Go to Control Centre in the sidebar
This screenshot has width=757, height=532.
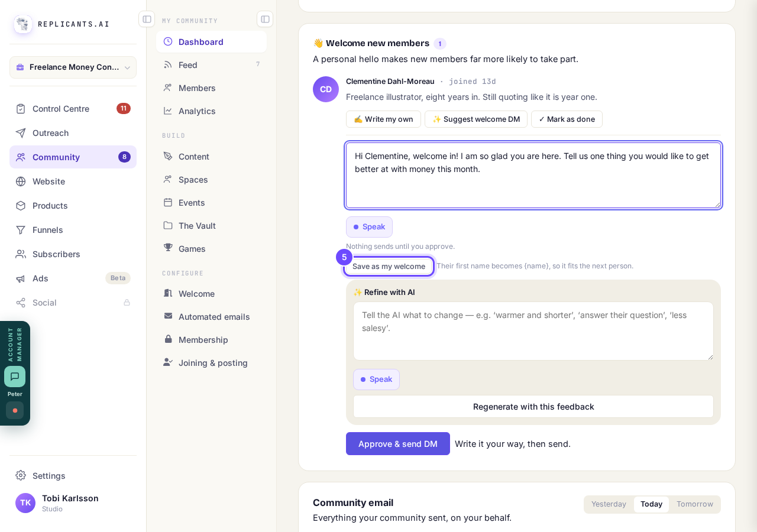click(73, 109)
